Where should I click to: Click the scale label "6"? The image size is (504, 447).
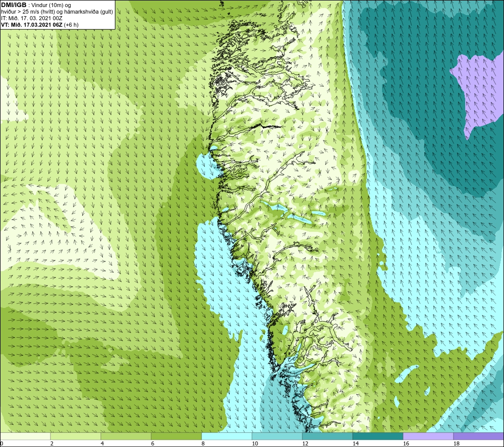[x=153, y=444]
